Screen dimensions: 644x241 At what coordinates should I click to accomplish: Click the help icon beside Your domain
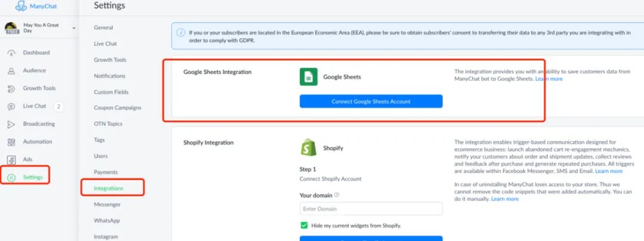click(x=337, y=195)
